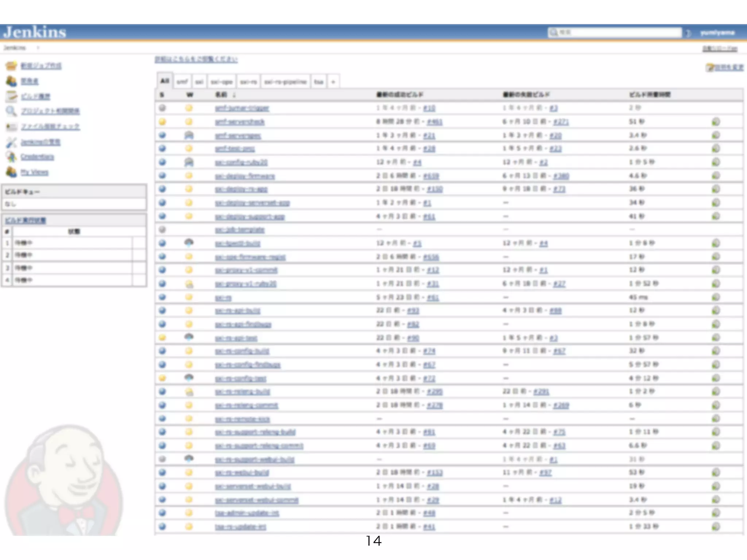Switch to the ssi-rs-pipeline view tab
Viewport: 747px width, 560px height.
tap(285, 82)
